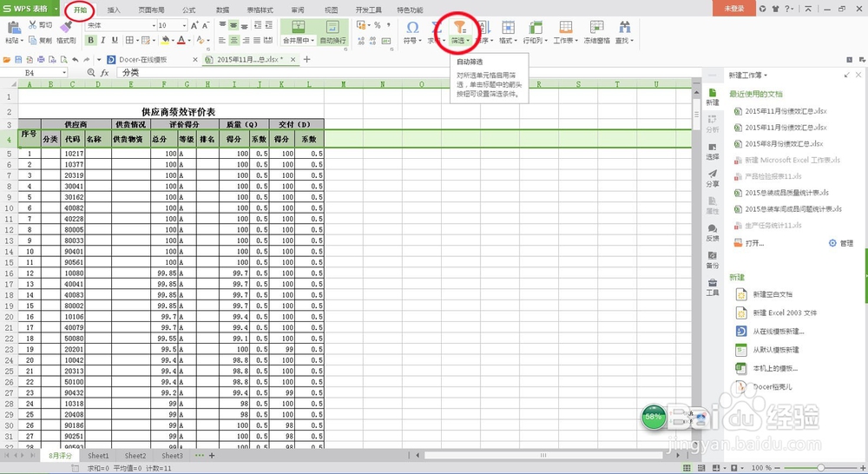Expand the Merge & Center (合并居中) dropdown
Image resolution: width=868 pixels, height=474 pixels.
[312, 41]
